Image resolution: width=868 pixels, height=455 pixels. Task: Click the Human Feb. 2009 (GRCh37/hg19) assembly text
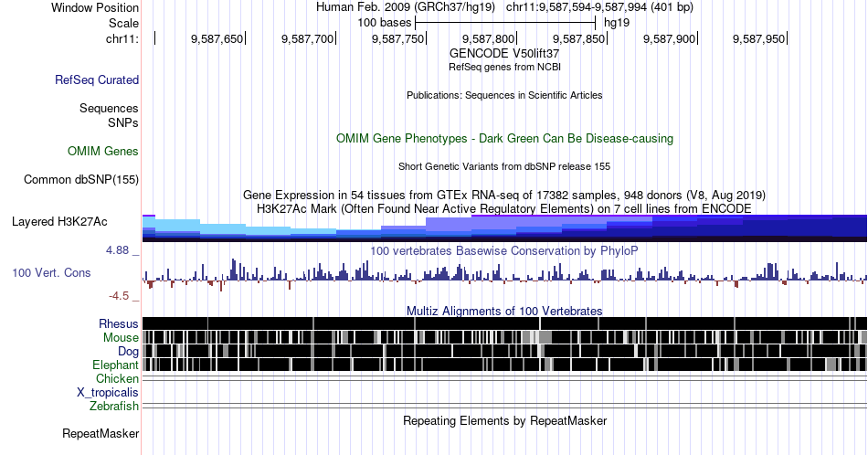tap(405, 7)
